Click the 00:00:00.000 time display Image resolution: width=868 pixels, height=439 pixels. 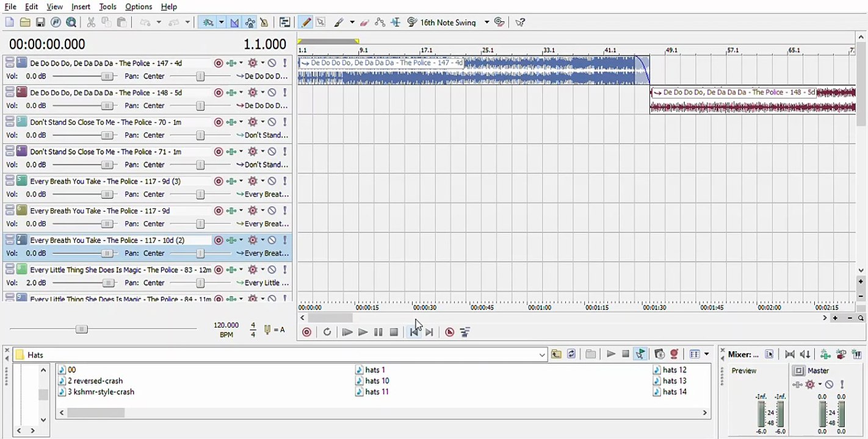(47, 44)
